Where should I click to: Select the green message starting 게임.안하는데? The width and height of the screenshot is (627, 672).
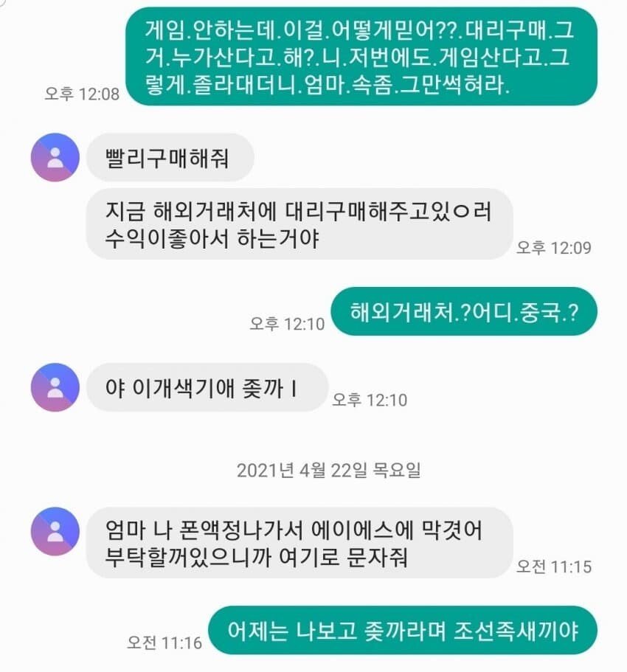361,56
